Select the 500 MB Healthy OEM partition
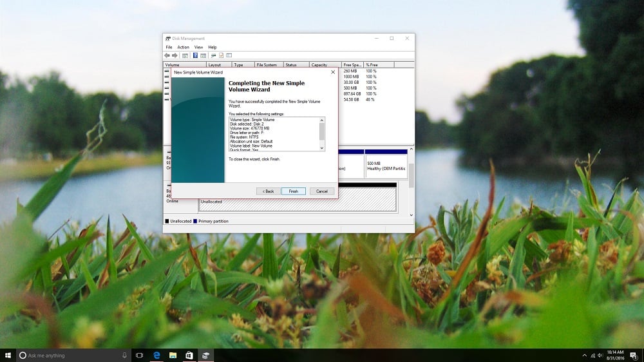Image resolution: width=644 pixels, height=362 pixels. (385, 166)
